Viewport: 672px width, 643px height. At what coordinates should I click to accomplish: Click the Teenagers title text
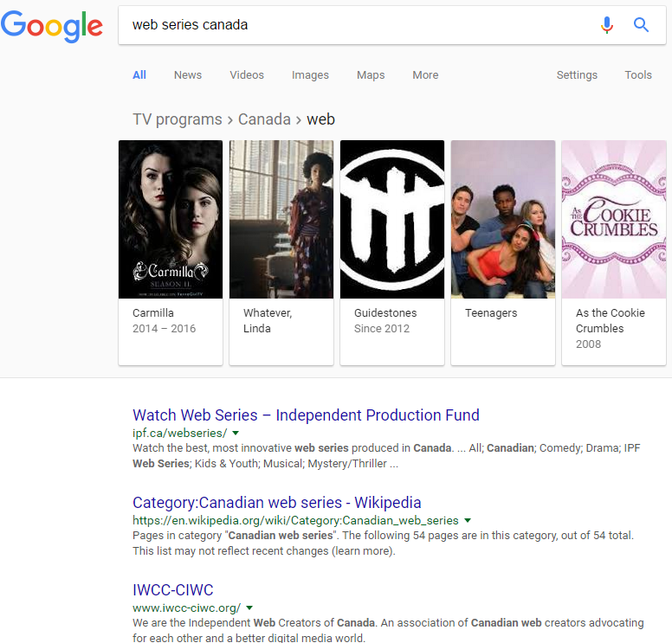tap(491, 313)
